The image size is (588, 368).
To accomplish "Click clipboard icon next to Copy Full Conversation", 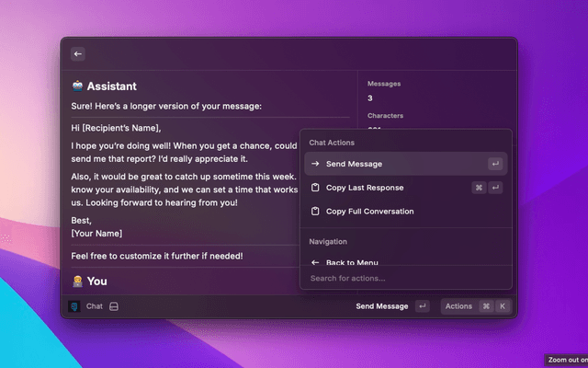I will [315, 212].
